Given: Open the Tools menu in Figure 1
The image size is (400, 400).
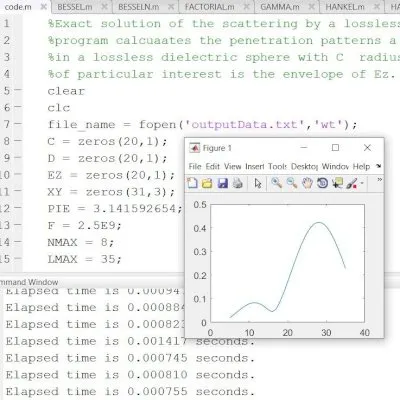Looking at the screenshot, I should pos(277,166).
